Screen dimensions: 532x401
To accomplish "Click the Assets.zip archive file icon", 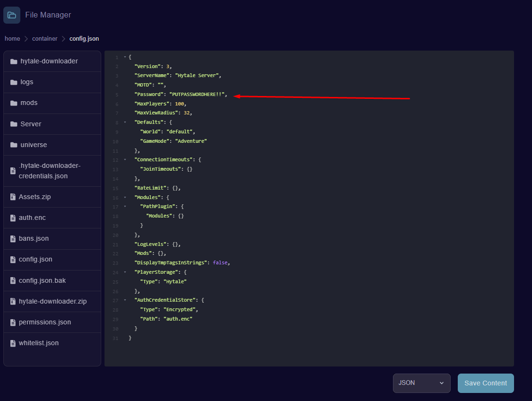I will pos(13,197).
